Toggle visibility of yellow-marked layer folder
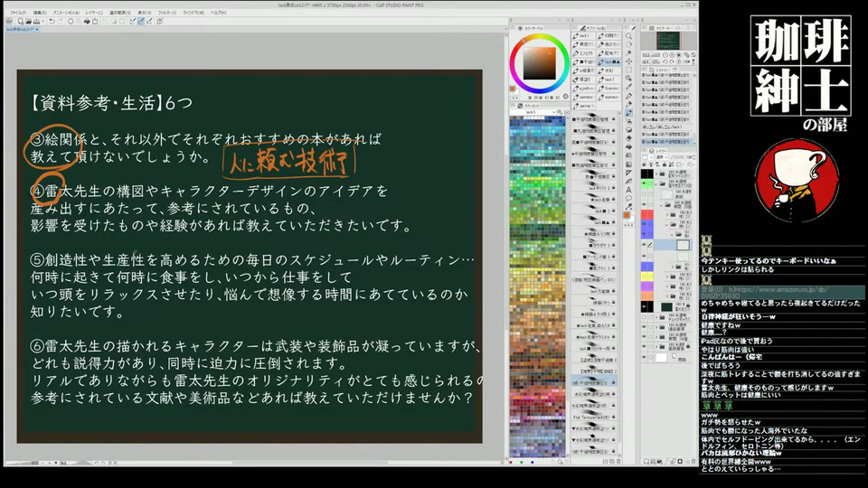 [x=645, y=277]
